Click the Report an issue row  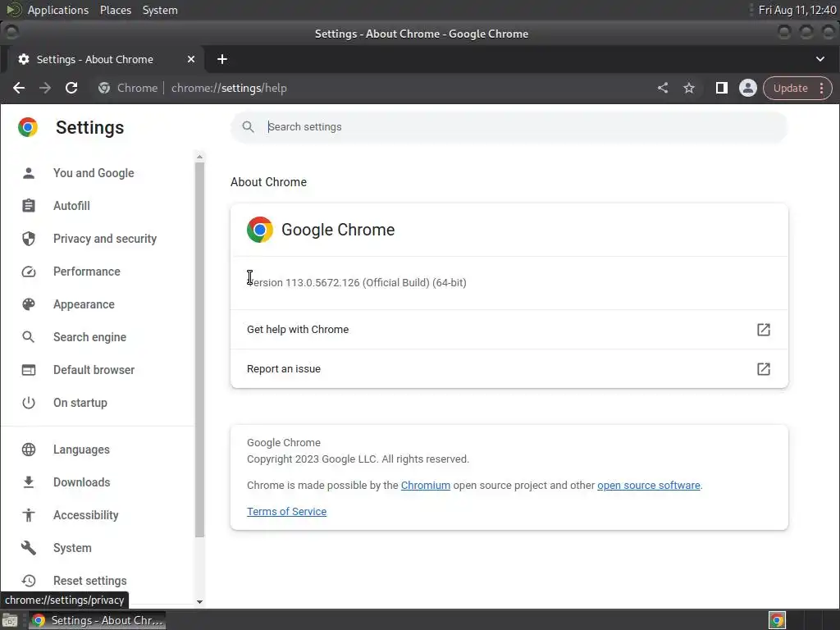coord(509,368)
